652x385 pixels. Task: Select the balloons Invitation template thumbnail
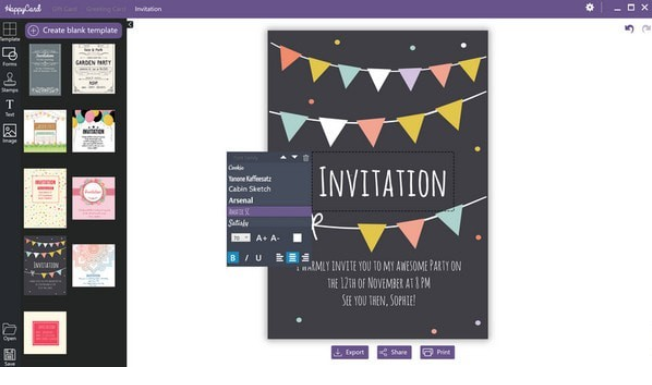[x=94, y=131]
